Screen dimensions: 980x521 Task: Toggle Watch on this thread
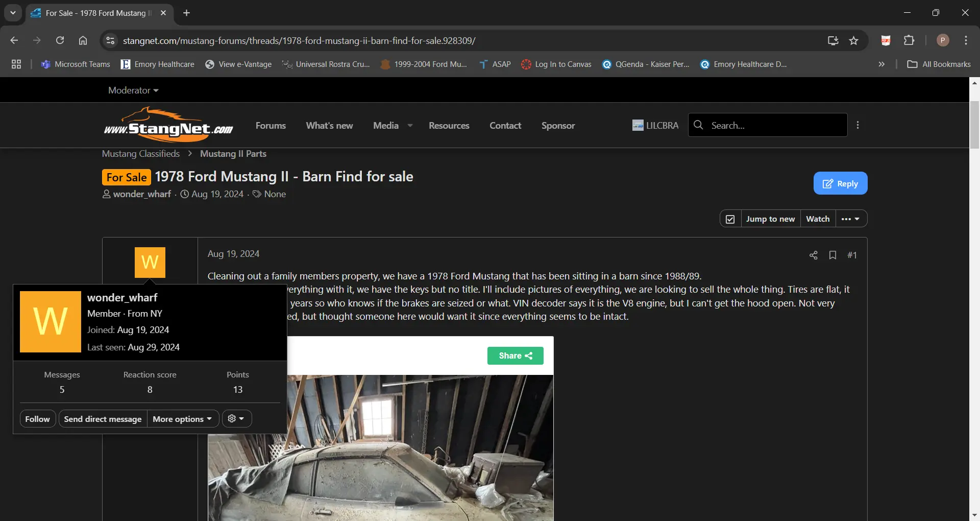818,219
